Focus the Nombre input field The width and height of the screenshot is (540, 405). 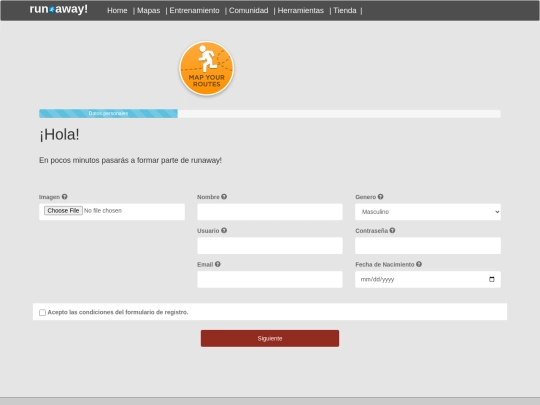click(270, 212)
